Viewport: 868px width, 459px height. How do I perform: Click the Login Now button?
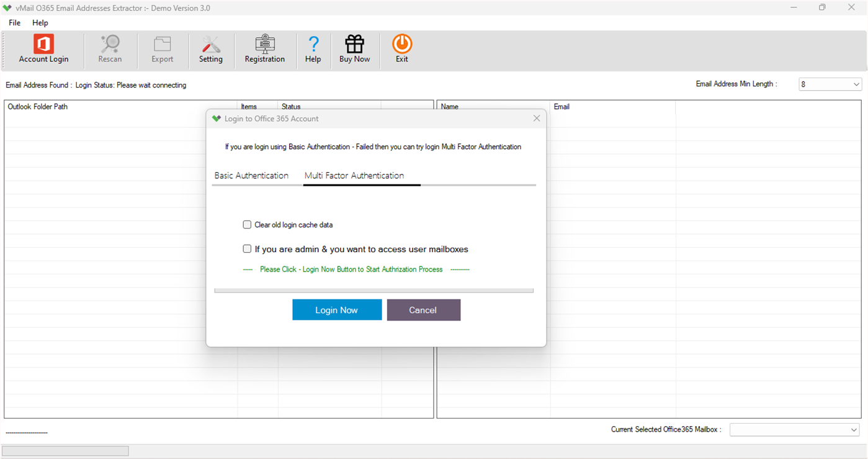pyautogui.click(x=337, y=310)
